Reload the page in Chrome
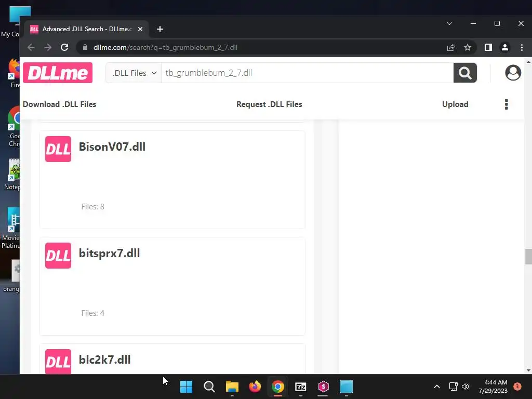532x399 pixels. [64, 47]
